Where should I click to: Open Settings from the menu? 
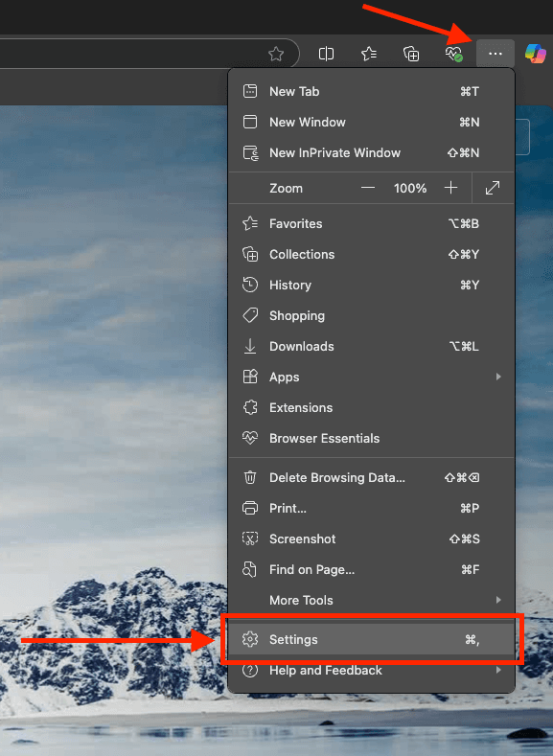(371, 639)
